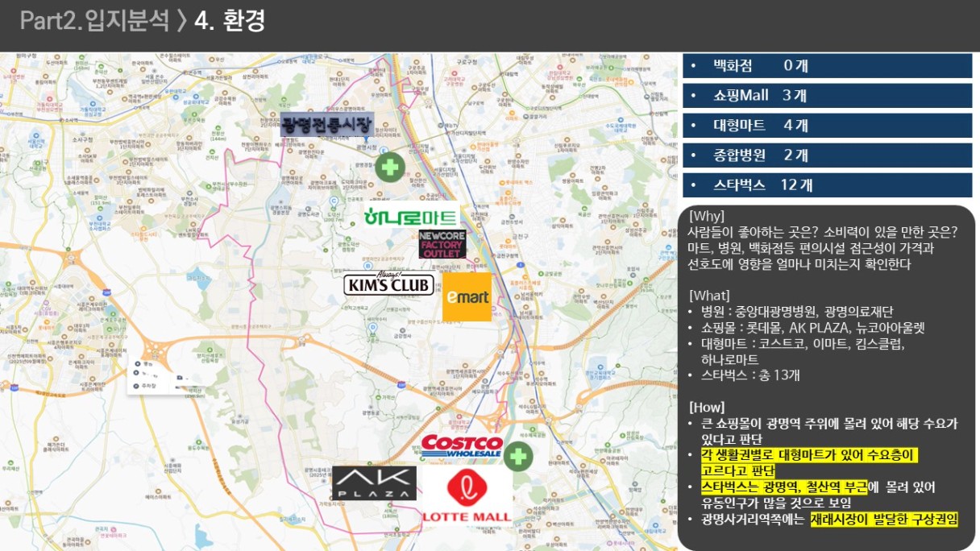
Task: Click the '하나로마트' text under 대형마트 list
Action: 729,359
